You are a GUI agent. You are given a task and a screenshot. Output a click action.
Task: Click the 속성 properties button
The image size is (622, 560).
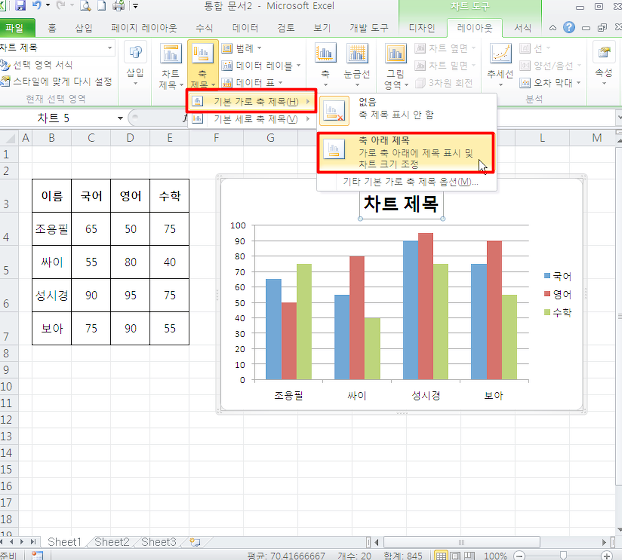[604, 63]
